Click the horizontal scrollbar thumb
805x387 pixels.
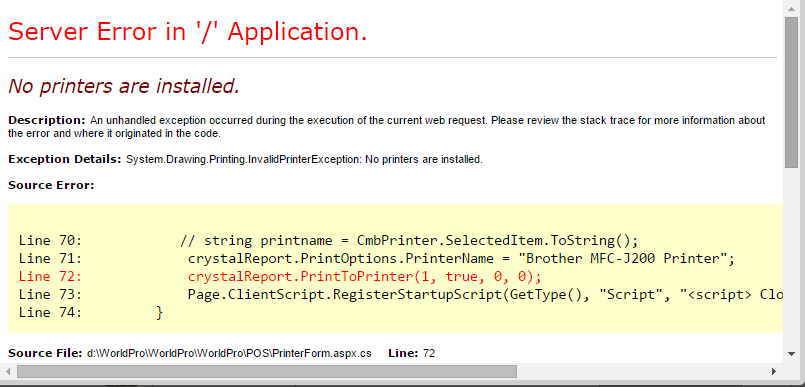pyautogui.click(x=267, y=371)
